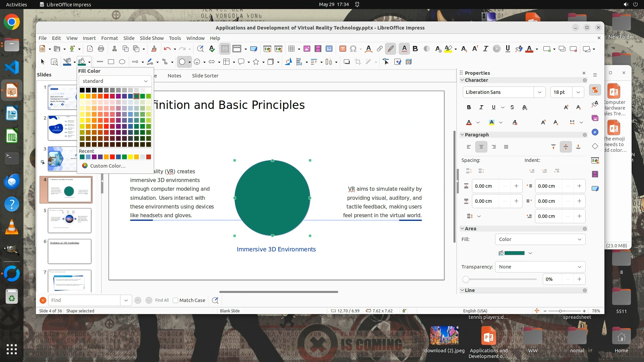Open the Liberation Sans font dropdown

pos(539,92)
